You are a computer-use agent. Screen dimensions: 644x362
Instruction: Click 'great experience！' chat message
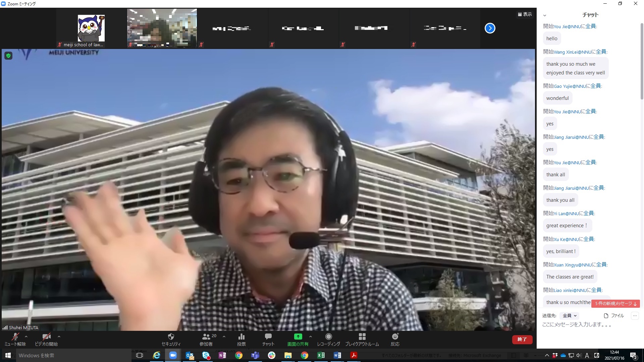coord(567,226)
